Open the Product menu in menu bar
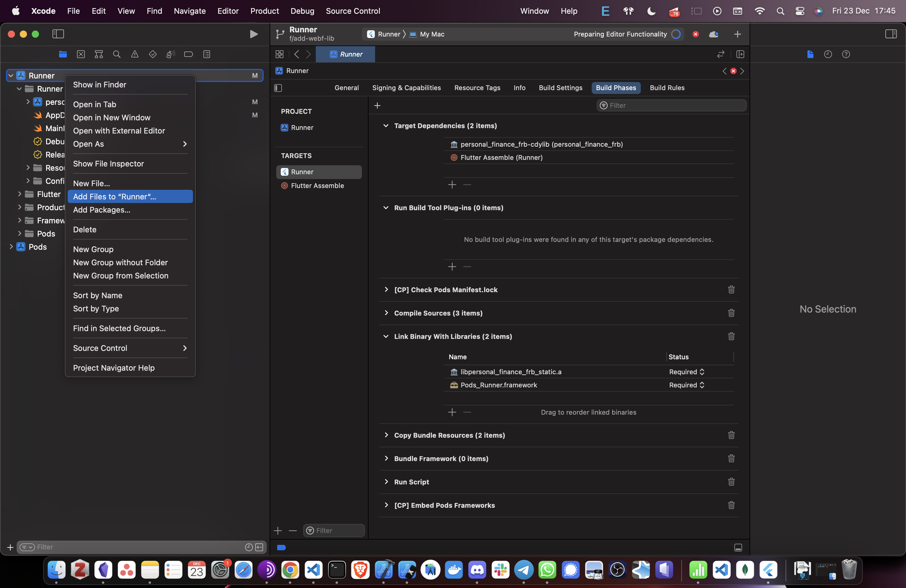This screenshot has height=588, width=906. tap(264, 11)
